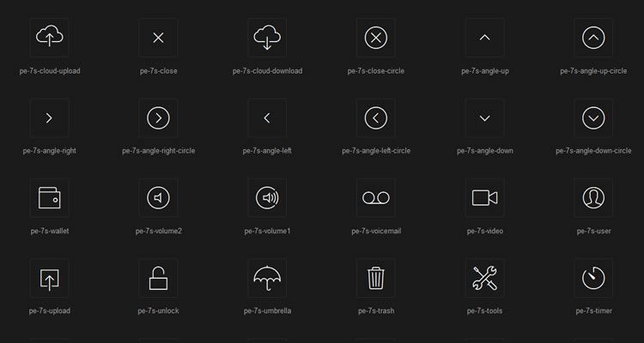644x343 pixels.
Task: Click the user profile icon
Action: point(593,198)
